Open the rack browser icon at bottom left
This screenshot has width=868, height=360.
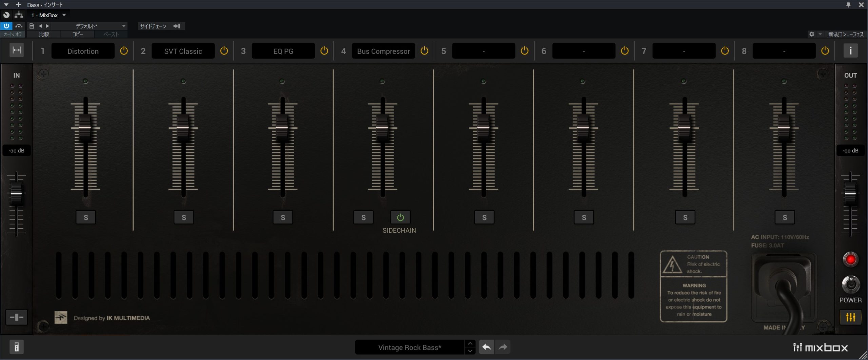pos(16,347)
